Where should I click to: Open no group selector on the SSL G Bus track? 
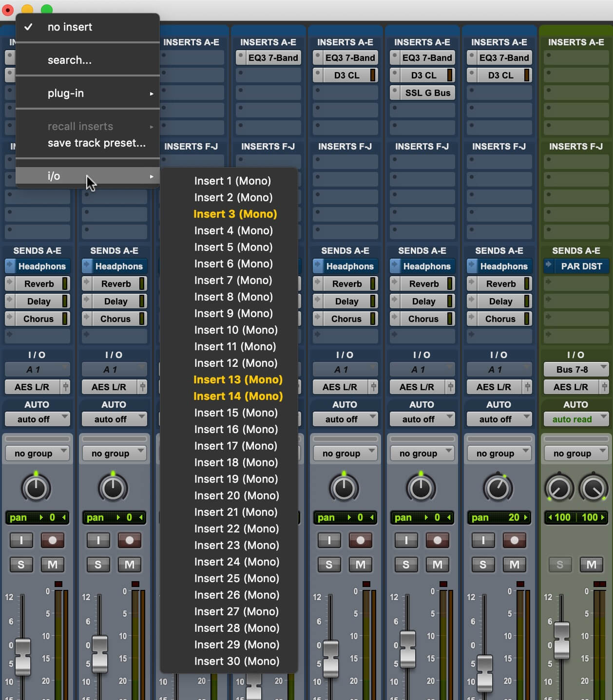422,453
